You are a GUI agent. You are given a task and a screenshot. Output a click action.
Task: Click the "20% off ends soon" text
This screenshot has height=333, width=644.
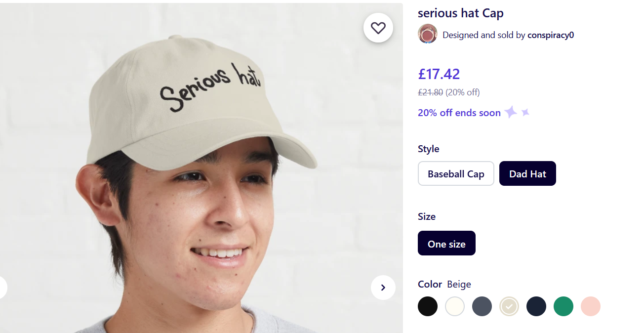click(x=459, y=113)
